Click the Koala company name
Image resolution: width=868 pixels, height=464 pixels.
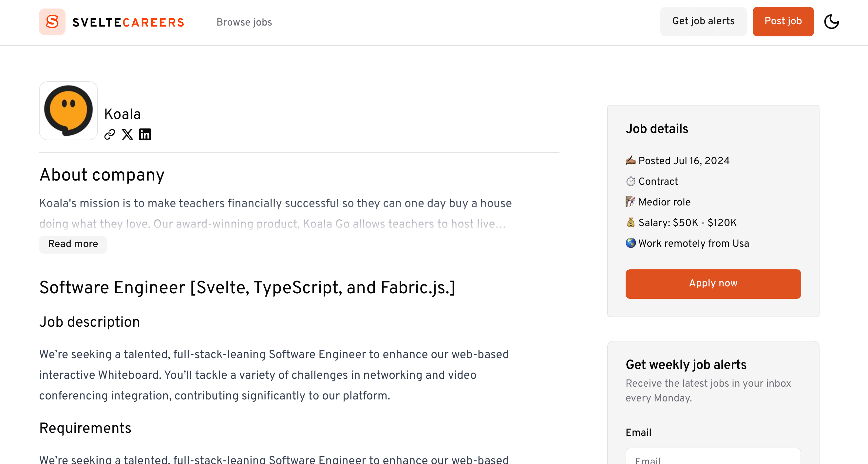pyautogui.click(x=123, y=114)
